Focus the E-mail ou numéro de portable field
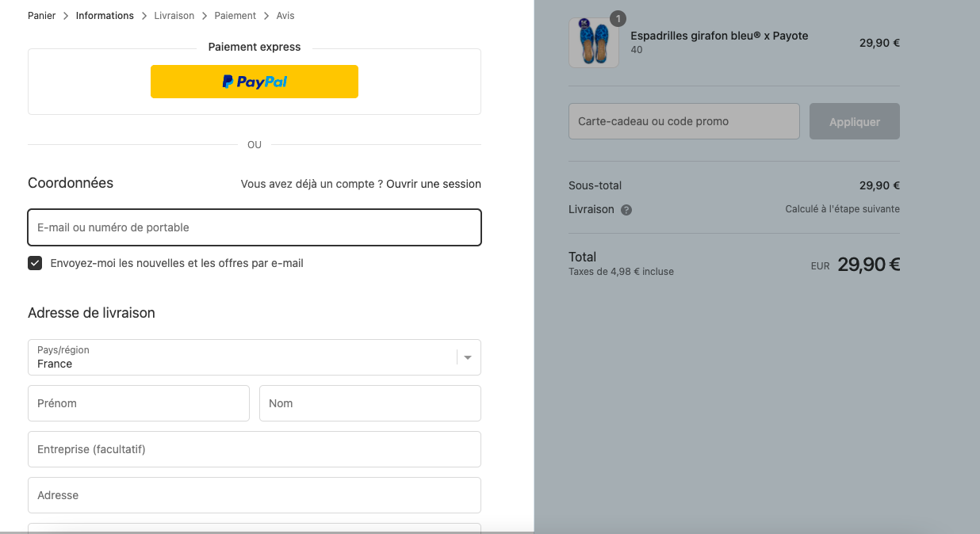Viewport: 980px width, 534px height. (x=255, y=227)
